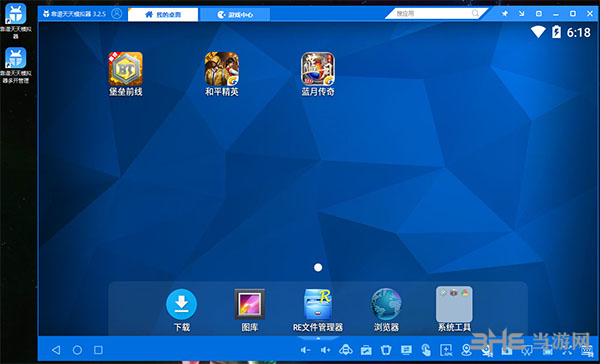Click the volume down icon
This screenshot has height=364, width=600.
click(x=305, y=350)
